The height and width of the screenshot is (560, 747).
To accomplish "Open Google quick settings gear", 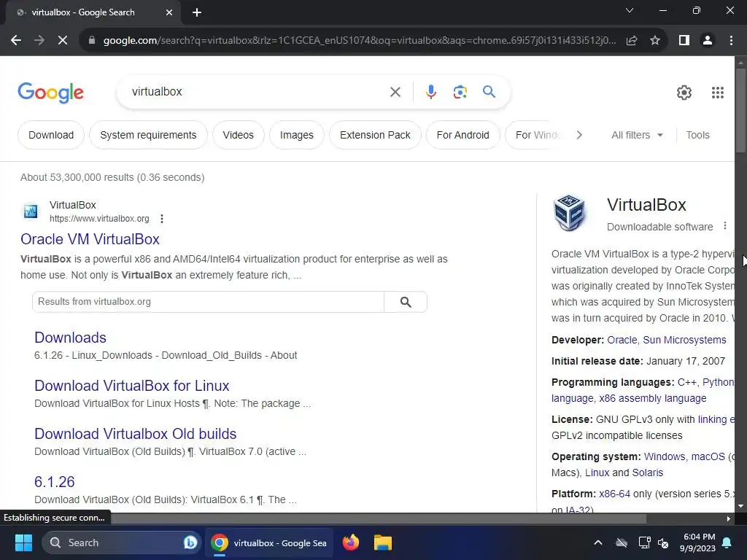I will pyautogui.click(x=684, y=93).
